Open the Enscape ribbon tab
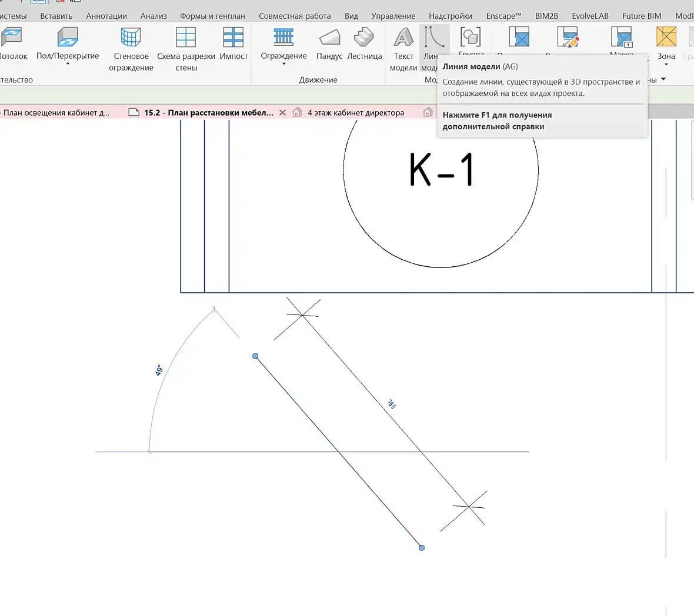Viewport: 694px width, 616px height. [x=503, y=16]
